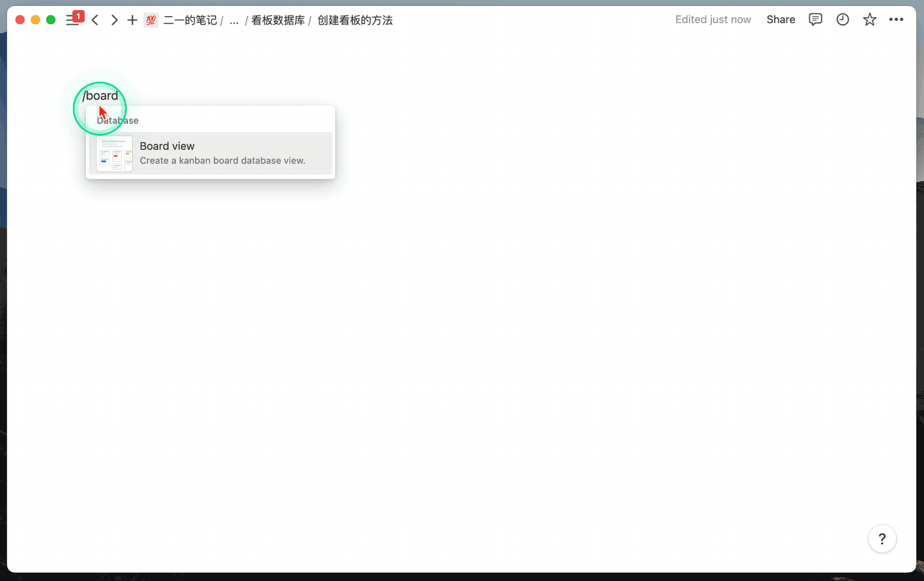Screen dimensions: 924x581
Task: Open the help question mark button
Action: (x=882, y=538)
